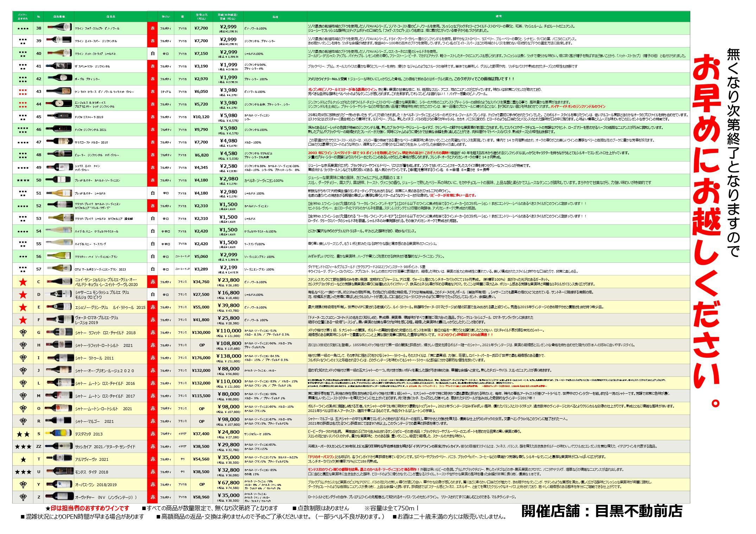This screenshot has height=534, width=756.
Task: Click the red star rating in row 44
Action: [23, 104]
